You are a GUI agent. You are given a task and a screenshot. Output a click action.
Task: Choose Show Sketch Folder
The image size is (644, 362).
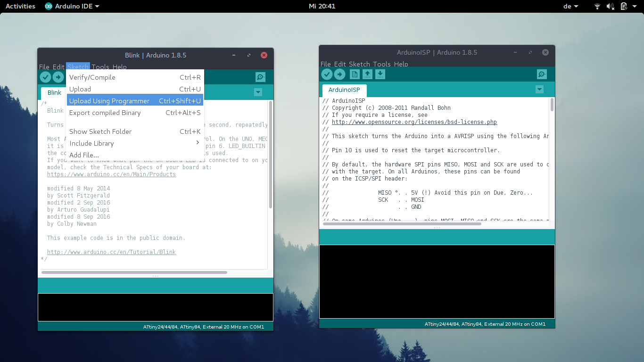(135, 132)
